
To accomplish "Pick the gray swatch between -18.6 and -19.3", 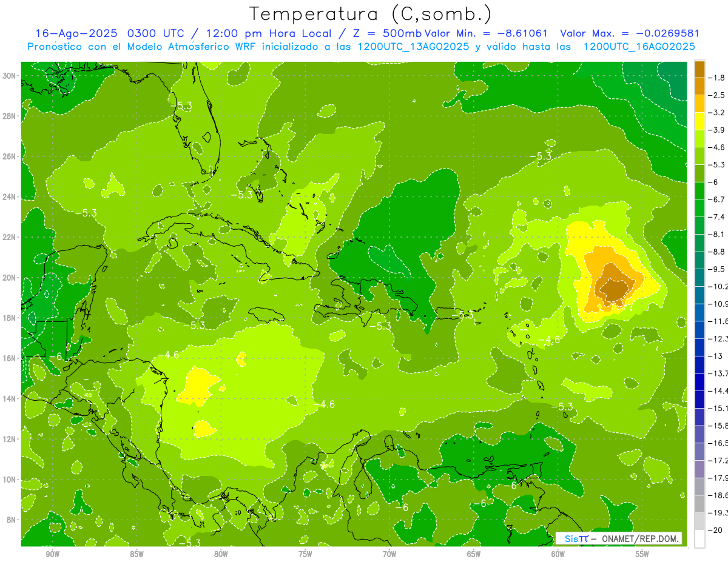I will tap(699, 504).
